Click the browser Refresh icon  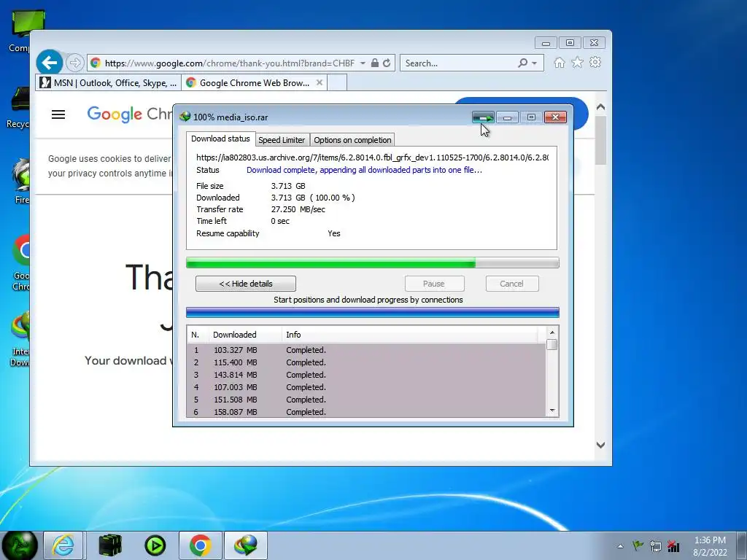[x=387, y=63]
